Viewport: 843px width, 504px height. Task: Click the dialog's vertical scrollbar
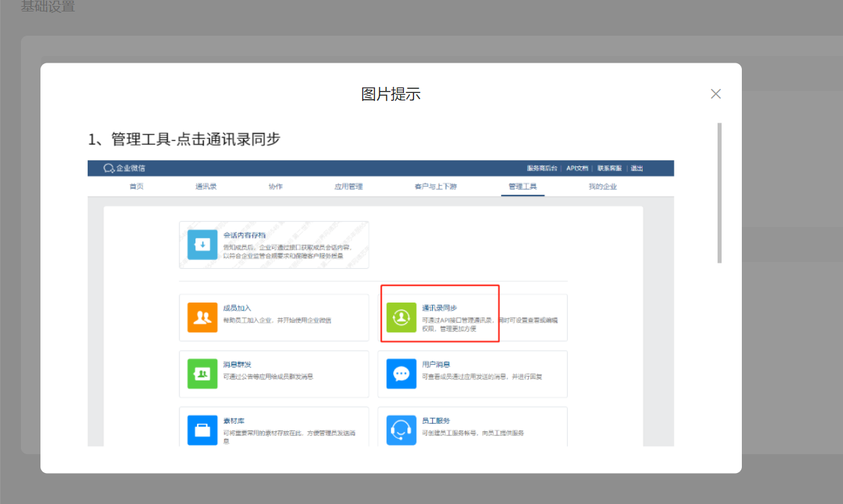coord(720,193)
